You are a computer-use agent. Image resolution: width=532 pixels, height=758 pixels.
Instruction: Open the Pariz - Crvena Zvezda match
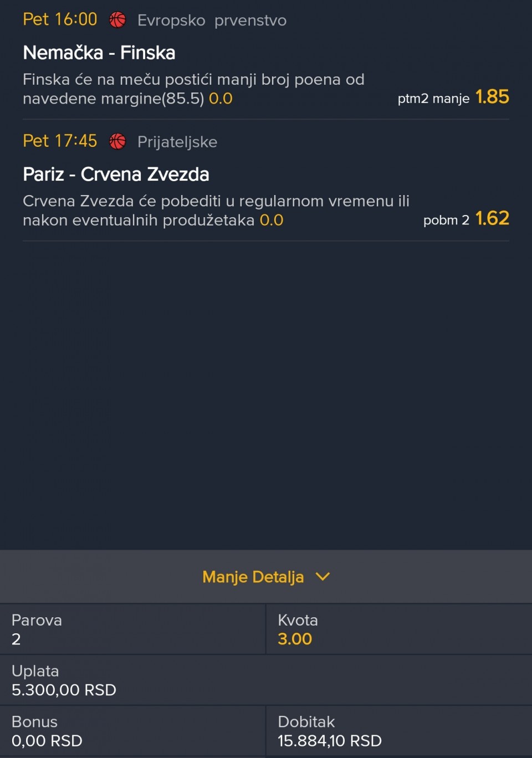point(116,174)
